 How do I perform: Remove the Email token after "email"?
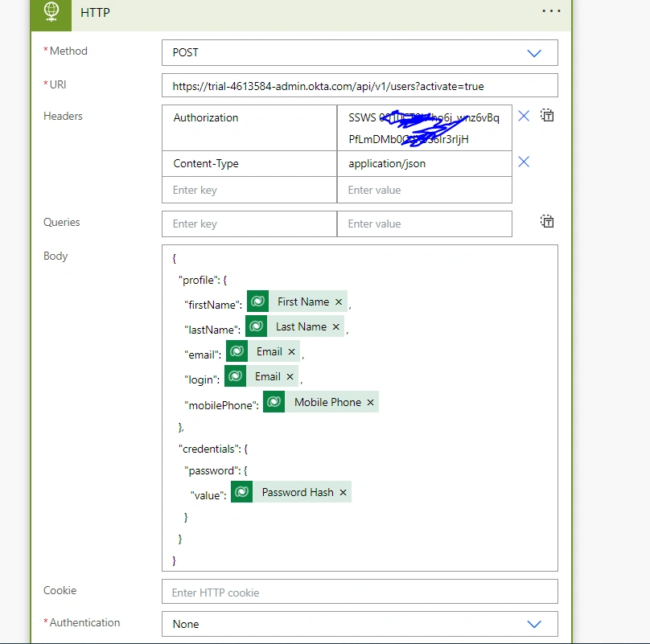pyautogui.click(x=292, y=351)
